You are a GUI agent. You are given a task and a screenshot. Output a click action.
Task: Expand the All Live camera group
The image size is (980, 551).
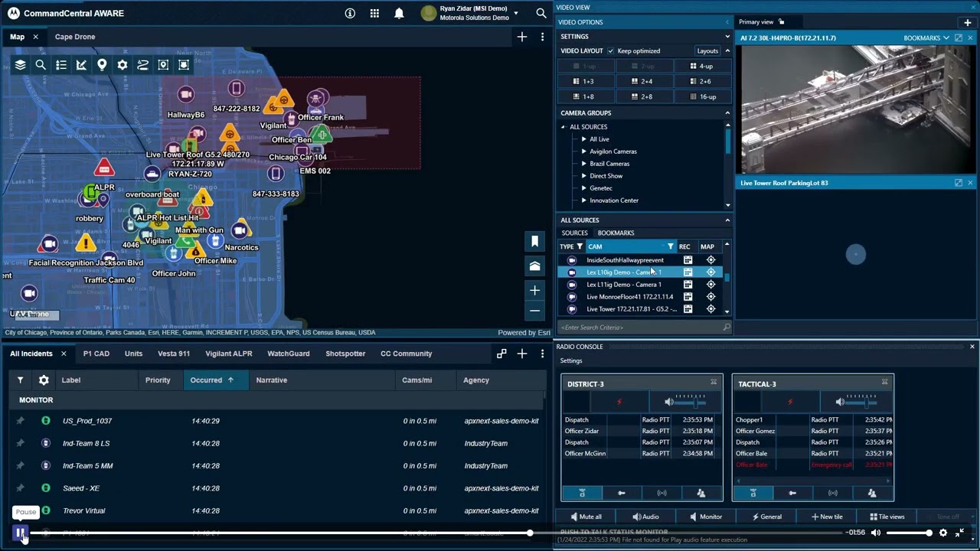583,139
